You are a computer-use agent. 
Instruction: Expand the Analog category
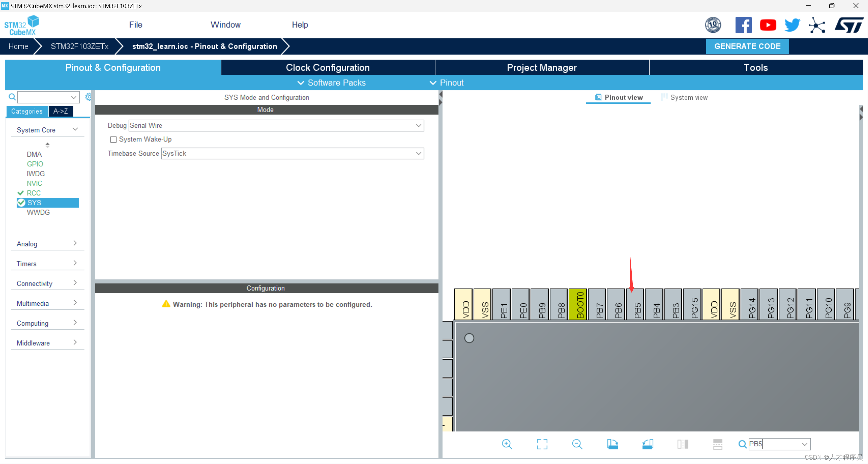pos(47,244)
